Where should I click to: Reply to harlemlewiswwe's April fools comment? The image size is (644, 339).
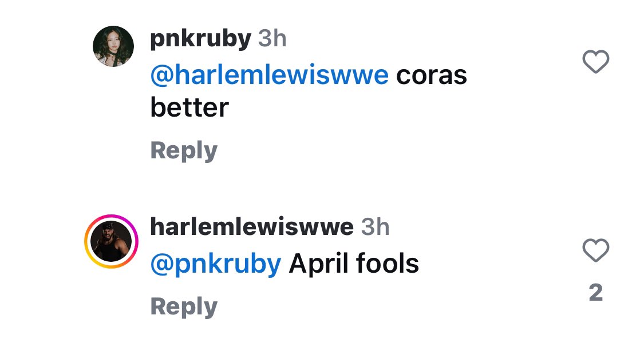(184, 307)
